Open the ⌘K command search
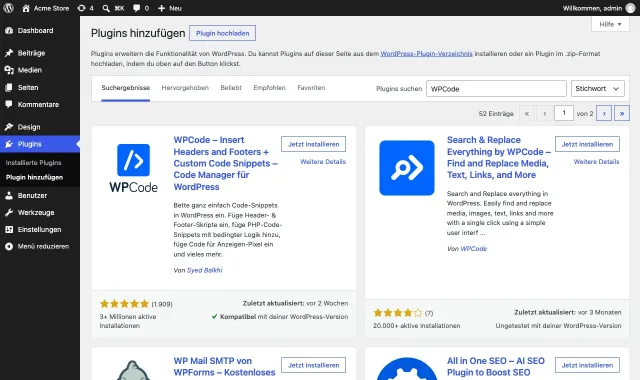 [x=113, y=8]
